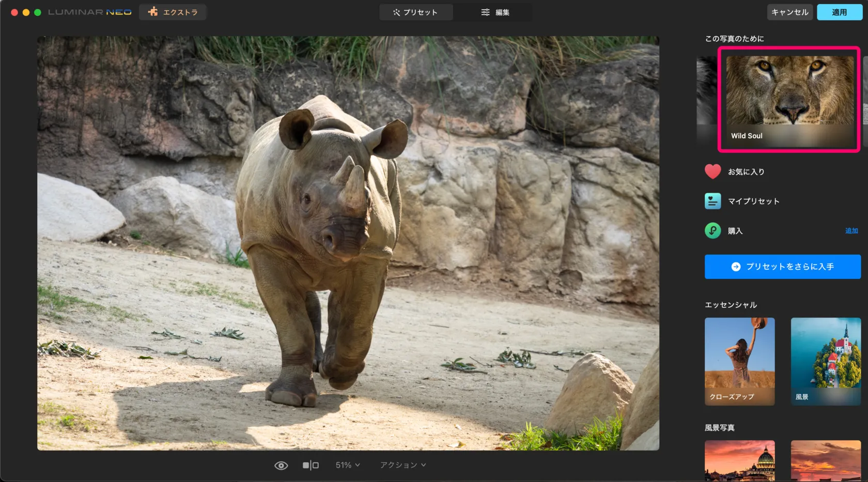Toggle the eye preview visibility icon
This screenshot has width=868, height=482.
pyautogui.click(x=281, y=465)
